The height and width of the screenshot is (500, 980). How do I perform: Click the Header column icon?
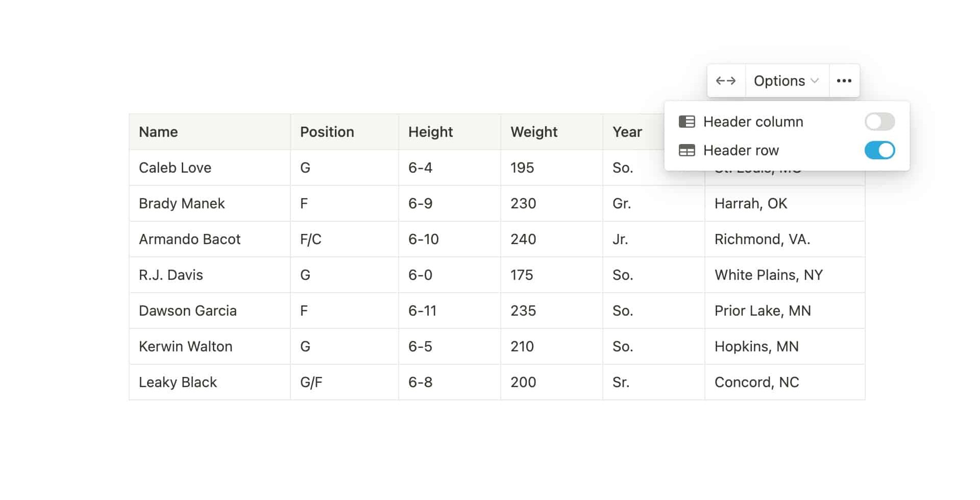687,122
